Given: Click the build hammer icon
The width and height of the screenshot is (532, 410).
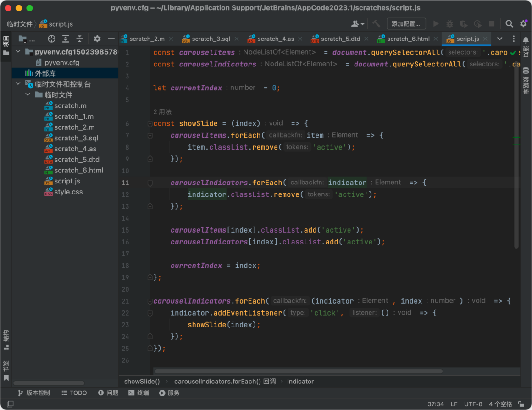Looking at the screenshot, I should (376, 24).
